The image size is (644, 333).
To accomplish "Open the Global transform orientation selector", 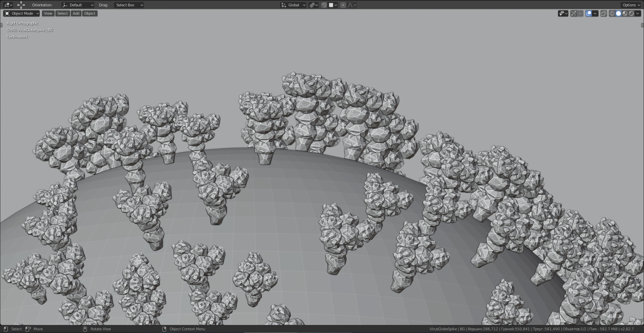I will [x=293, y=5].
